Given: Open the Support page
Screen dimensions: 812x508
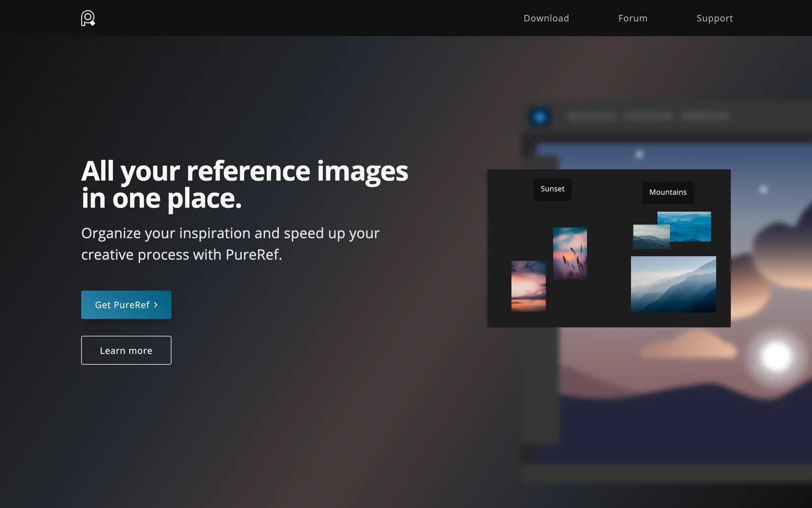Looking at the screenshot, I should (715, 18).
